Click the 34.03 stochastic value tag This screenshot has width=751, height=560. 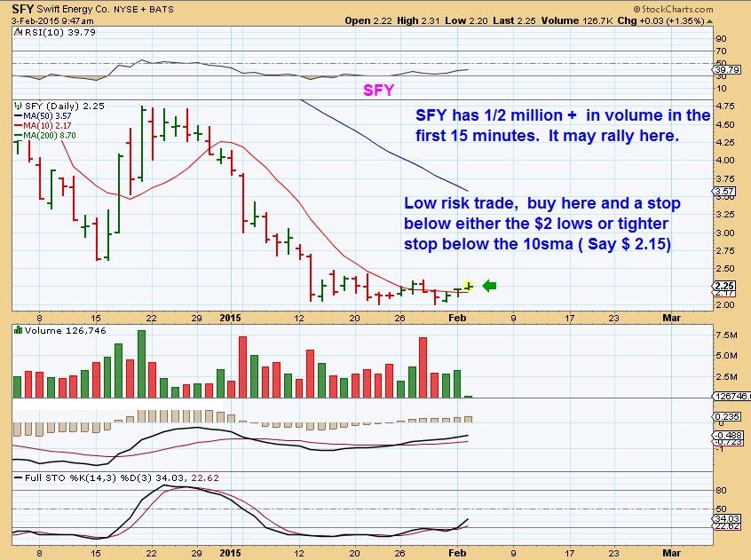[727, 519]
